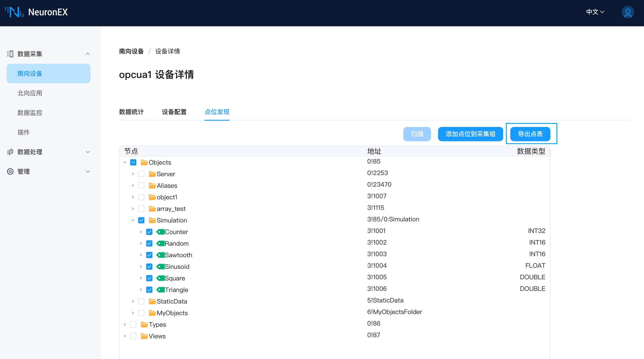Click the 添加点位到采集组 button
644x359 pixels.
470,134
